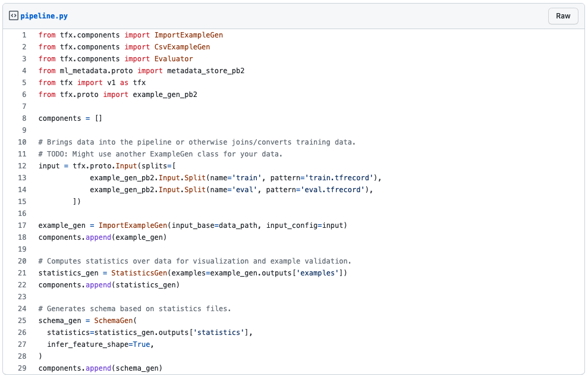This screenshot has height=376, width=588.
Task: Click the infer_feature_shape=True argument
Action: click(98, 344)
